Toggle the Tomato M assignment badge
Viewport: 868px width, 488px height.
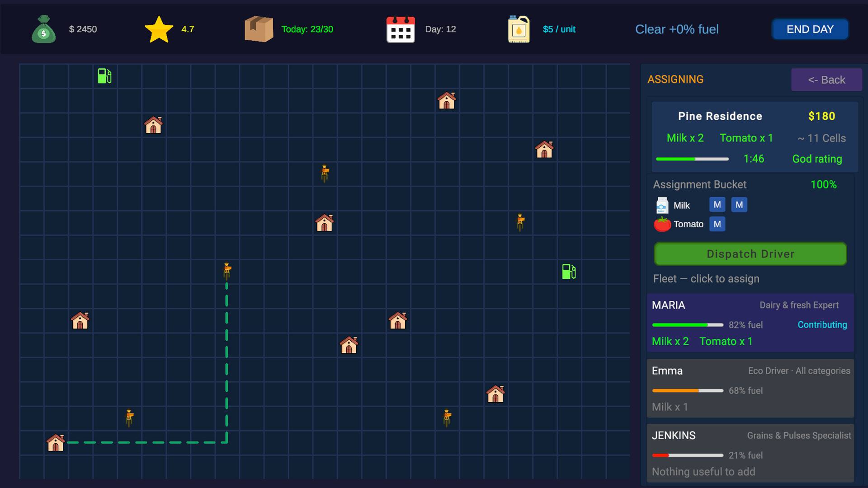point(717,224)
